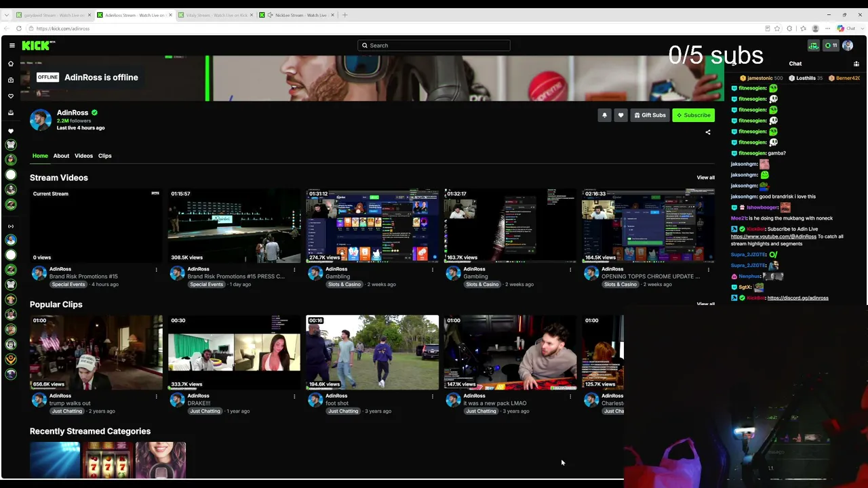Click the heart follow button near Gift Subs
The width and height of the screenshot is (868, 488).
click(620, 115)
